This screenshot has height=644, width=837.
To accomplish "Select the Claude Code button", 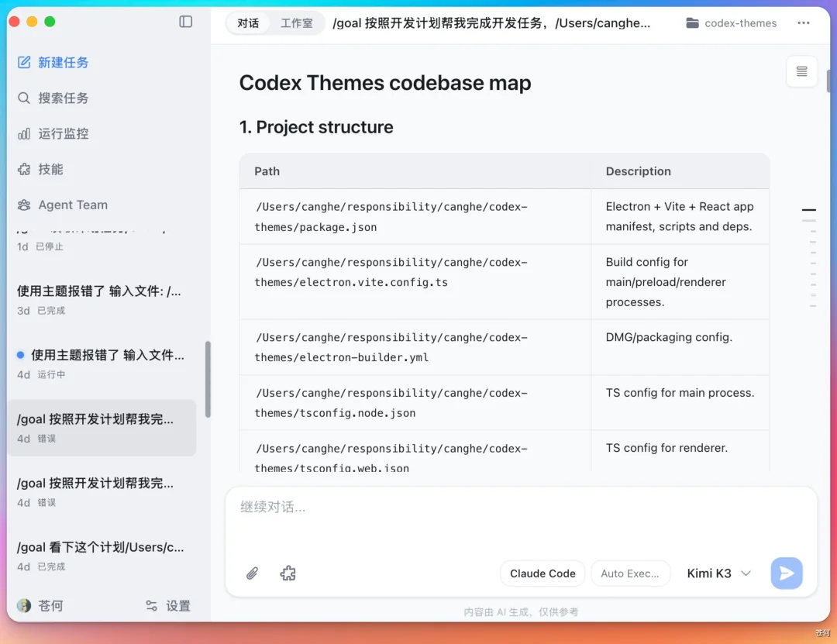I will [x=542, y=573].
